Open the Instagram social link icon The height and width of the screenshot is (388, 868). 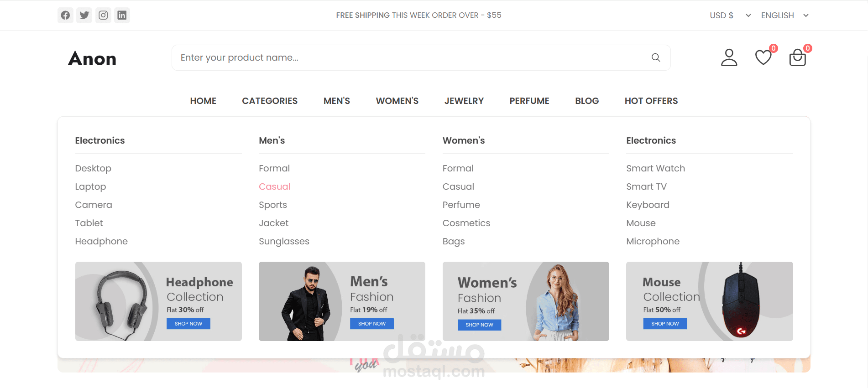click(103, 15)
